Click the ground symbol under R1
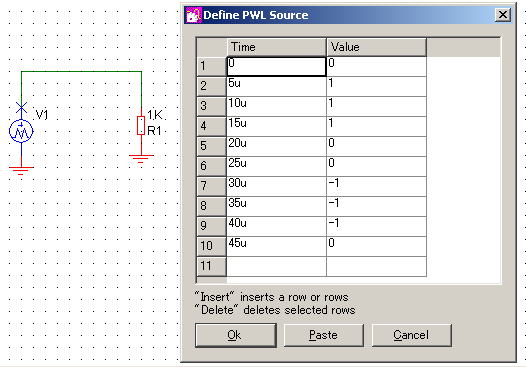This screenshot has height=367, width=526. [141, 159]
